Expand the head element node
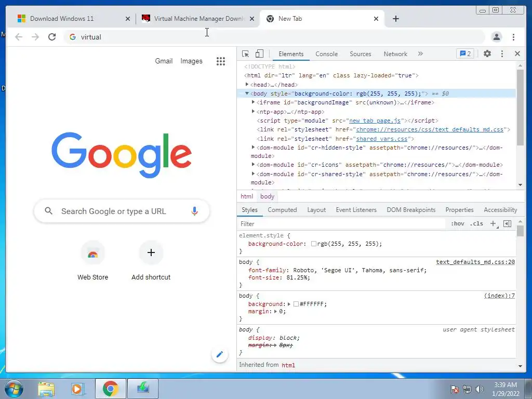This screenshot has width=532, height=399. (247, 84)
